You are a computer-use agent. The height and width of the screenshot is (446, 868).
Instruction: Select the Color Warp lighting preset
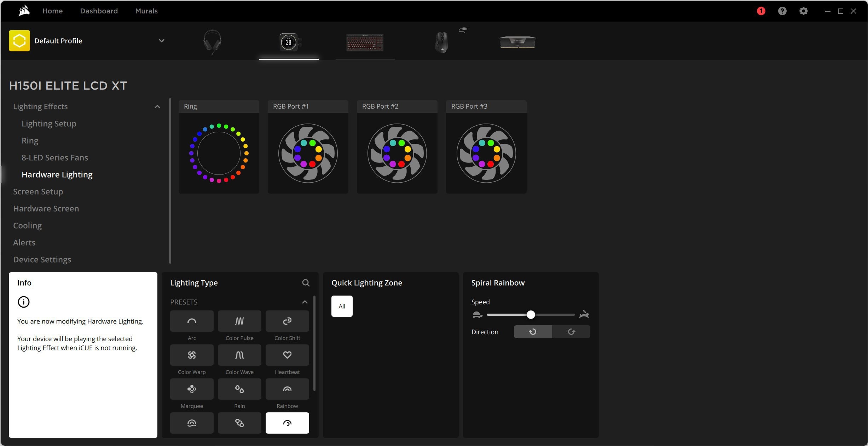point(192,355)
